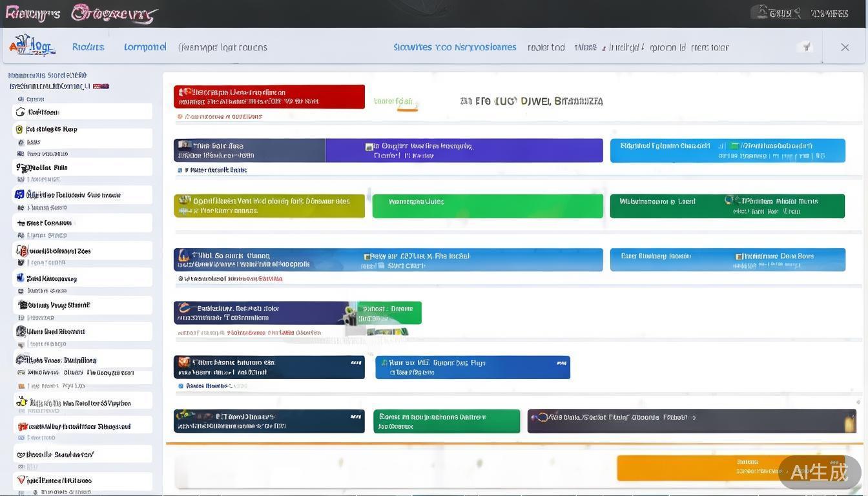Click the yellow shield icon in sidebar list
The image size is (868, 496).
pyautogui.click(x=19, y=129)
